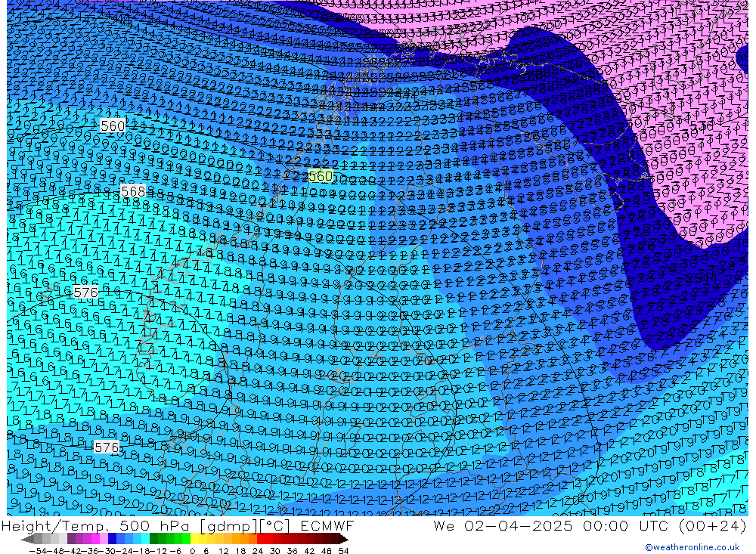Click the upper 576 contour label
The width and height of the screenshot is (756, 554).
pos(85,292)
